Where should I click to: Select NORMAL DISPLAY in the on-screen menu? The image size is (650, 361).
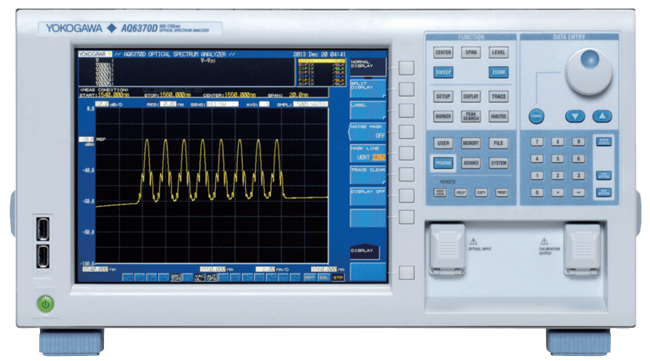click(x=368, y=66)
